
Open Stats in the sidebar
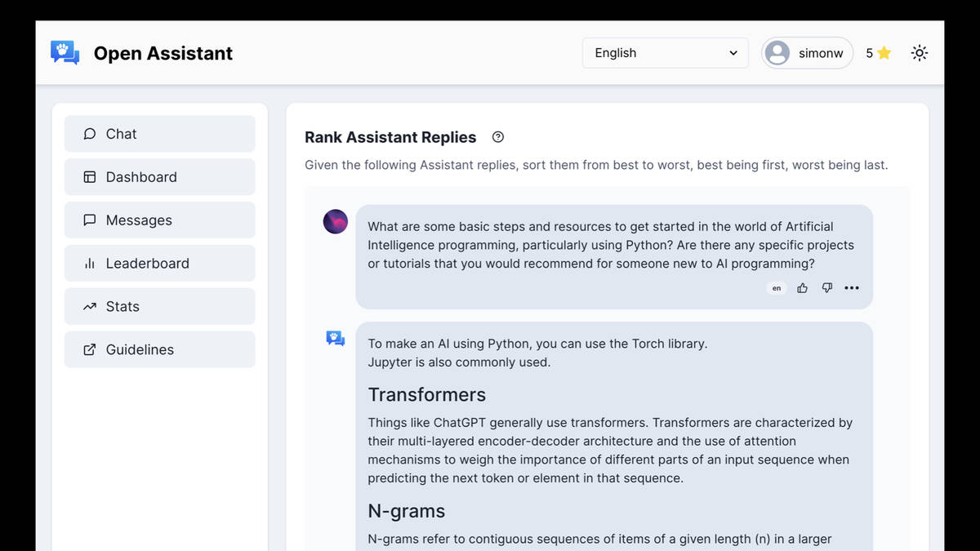[x=160, y=307]
